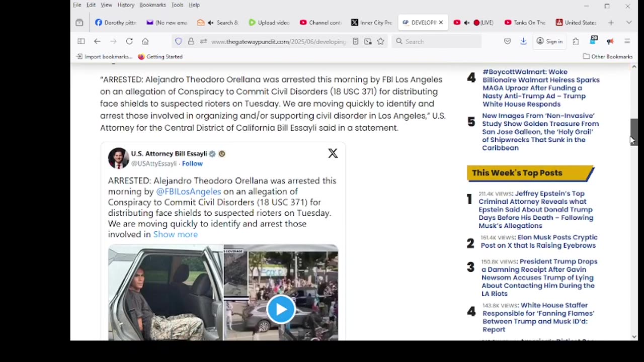Expand the list all tabs dropdown
The width and height of the screenshot is (644, 362).
pos(628,23)
